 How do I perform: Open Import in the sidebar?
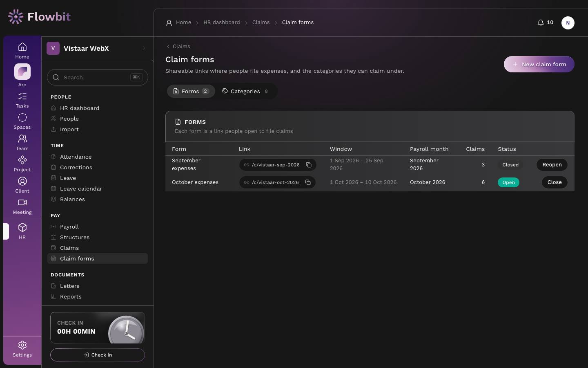click(x=97, y=129)
